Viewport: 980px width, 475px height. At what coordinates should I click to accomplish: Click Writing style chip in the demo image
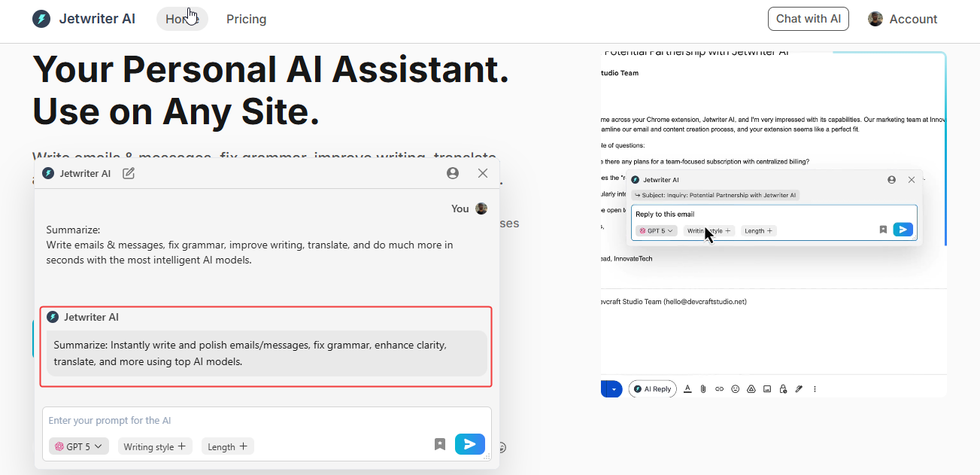click(x=708, y=230)
